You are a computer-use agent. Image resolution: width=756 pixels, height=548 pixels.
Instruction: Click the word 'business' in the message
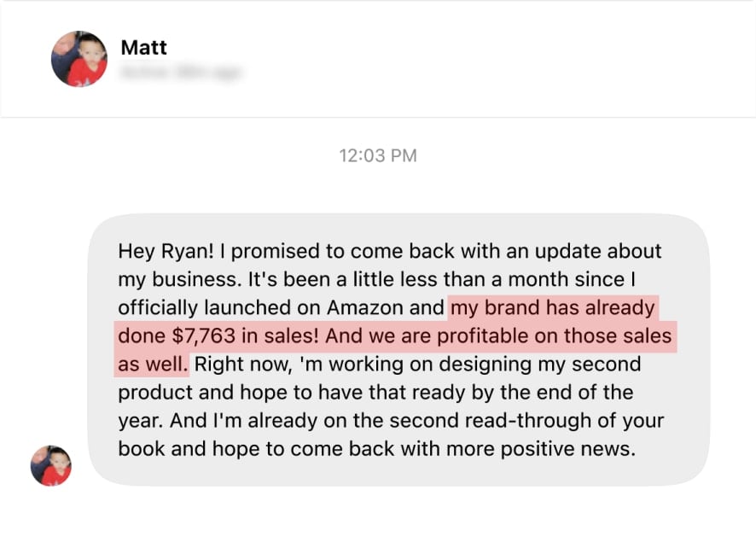(x=195, y=280)
